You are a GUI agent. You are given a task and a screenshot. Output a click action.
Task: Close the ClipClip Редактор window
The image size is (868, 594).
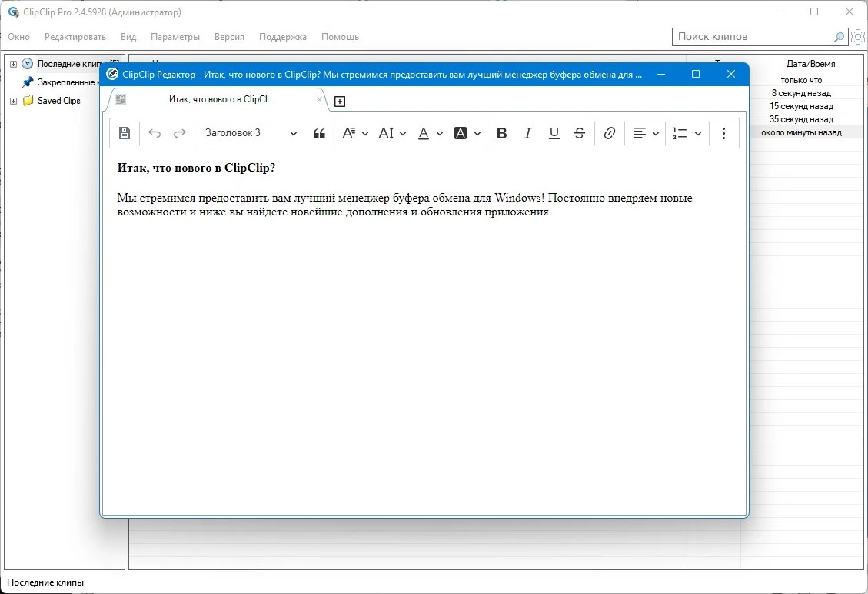click(x=730, y=74)
